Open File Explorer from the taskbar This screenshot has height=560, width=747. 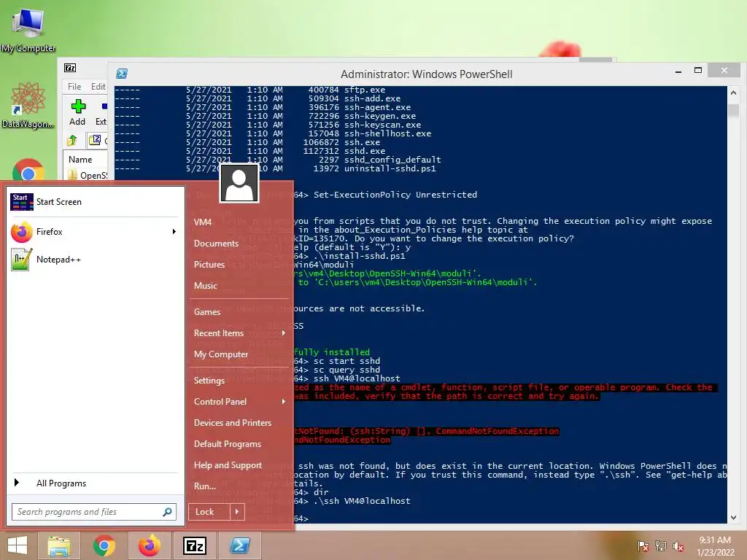pos(58,545)
